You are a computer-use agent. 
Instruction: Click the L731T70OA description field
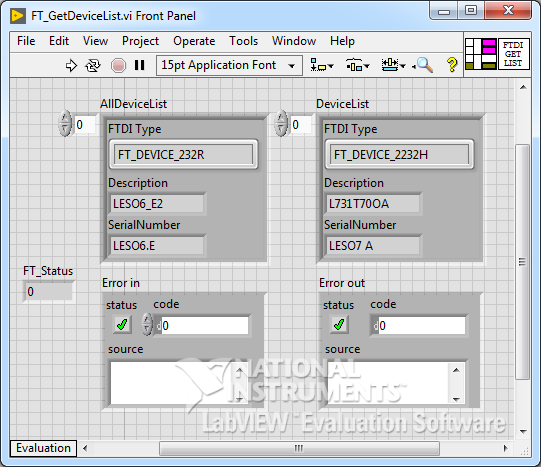click(373, 203)
